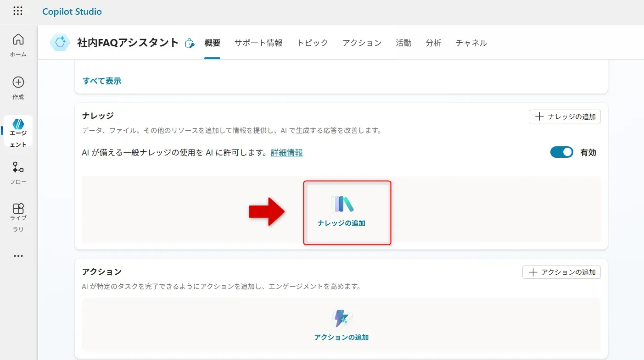The height and width of the screenshot is (360, 644).
Task: Open the アクション tab
Action: click(x=362, y=43)
